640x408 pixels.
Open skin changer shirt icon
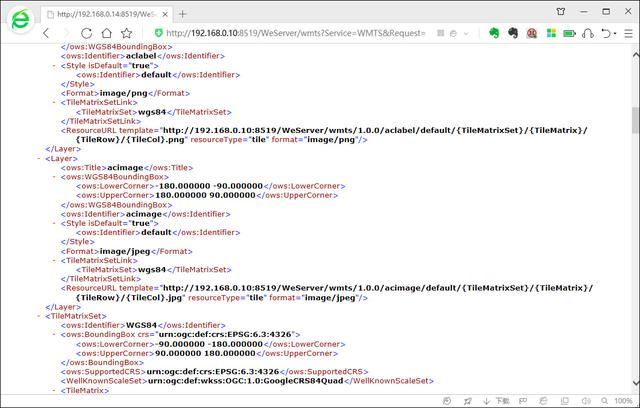[561, 11]
